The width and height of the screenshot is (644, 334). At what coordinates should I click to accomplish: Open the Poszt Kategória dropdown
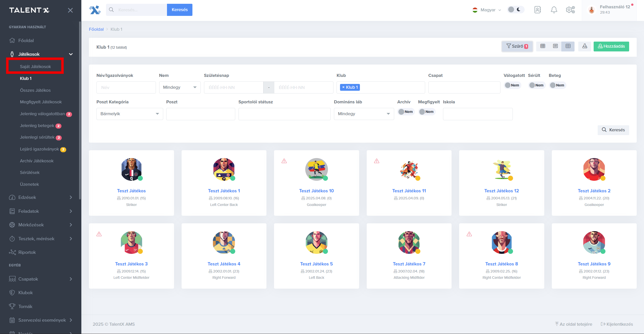[129, 114]
